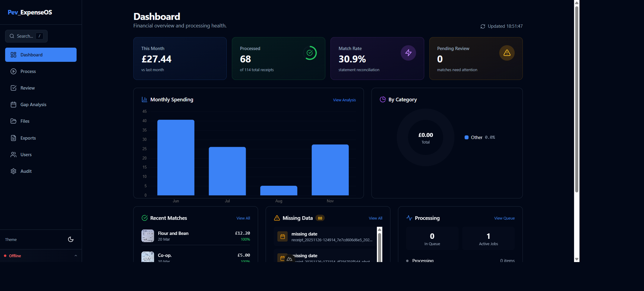The width and height of the screenshot is (644, 291).
Task: Open View Analysis for Monthly Spending
Action: [x=344, y=100]
